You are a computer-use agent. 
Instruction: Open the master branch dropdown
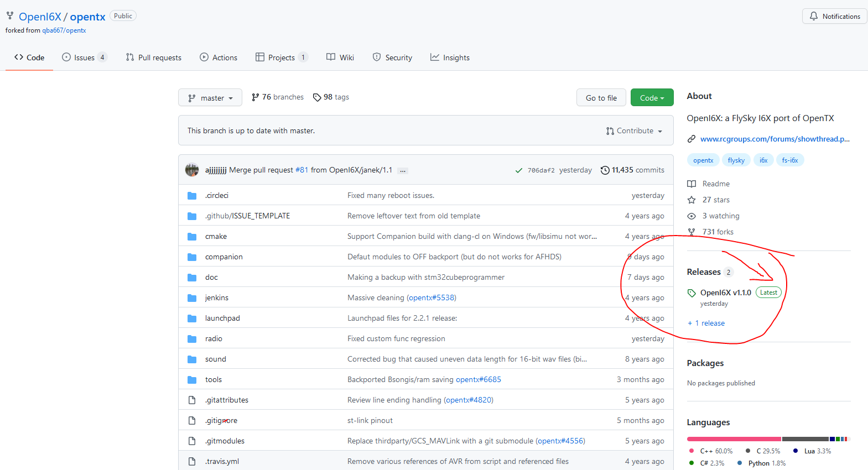(x=210, y=98)
